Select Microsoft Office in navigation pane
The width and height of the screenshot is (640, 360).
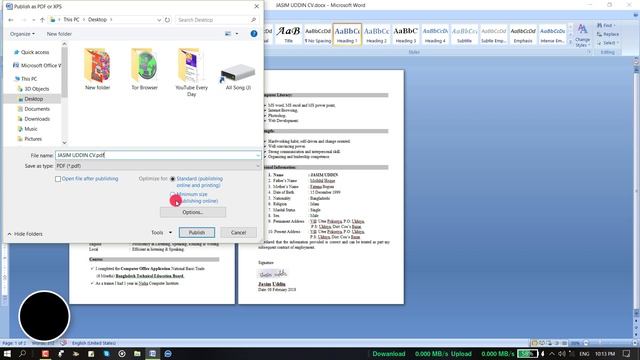[x=37, y=65]
